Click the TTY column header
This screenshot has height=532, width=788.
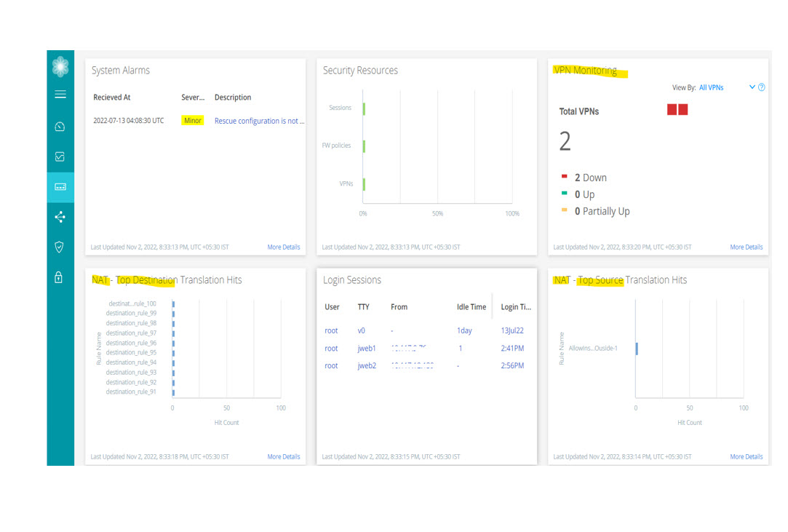coord(363,306)
